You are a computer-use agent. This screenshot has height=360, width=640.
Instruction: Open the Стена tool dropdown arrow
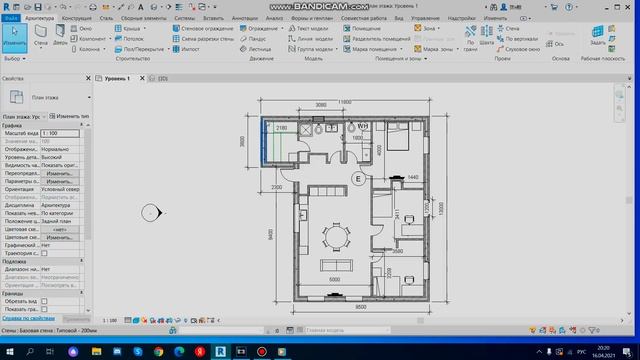[x=41, y=48]
